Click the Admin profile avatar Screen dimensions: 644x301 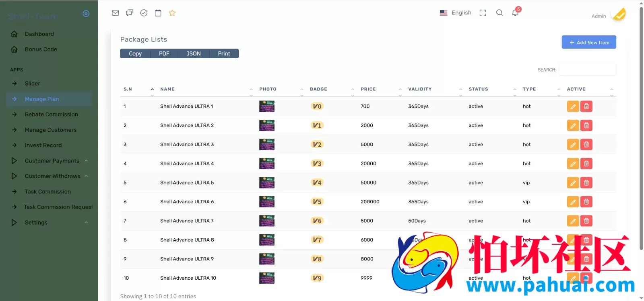618,14
